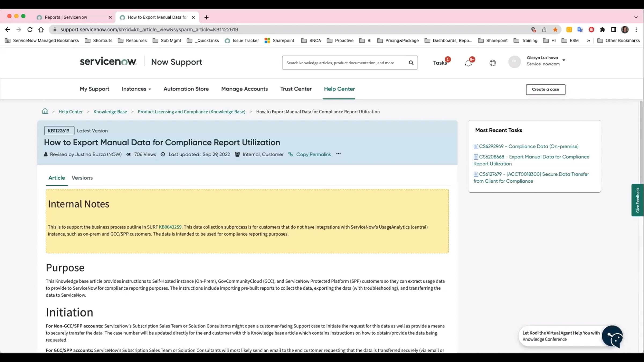Open task CS6208668 Export Manual Data
Viewport: 644px width, 362px height.
point(531,160)
